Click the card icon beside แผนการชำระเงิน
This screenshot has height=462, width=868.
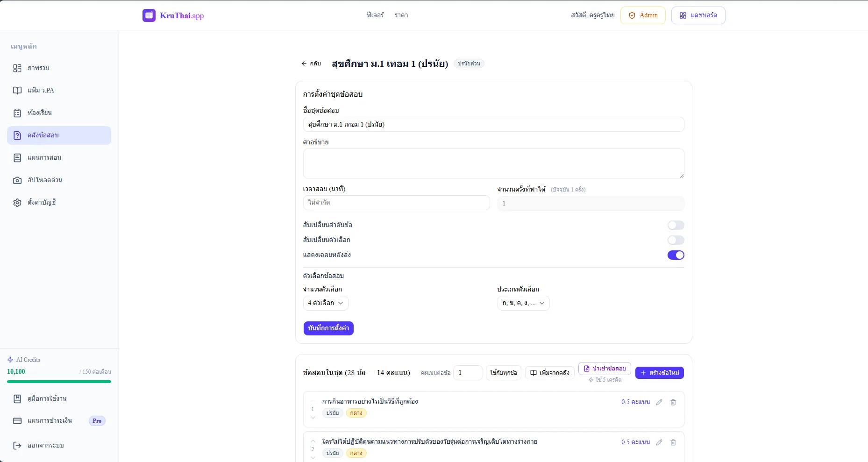coord(17,421)
